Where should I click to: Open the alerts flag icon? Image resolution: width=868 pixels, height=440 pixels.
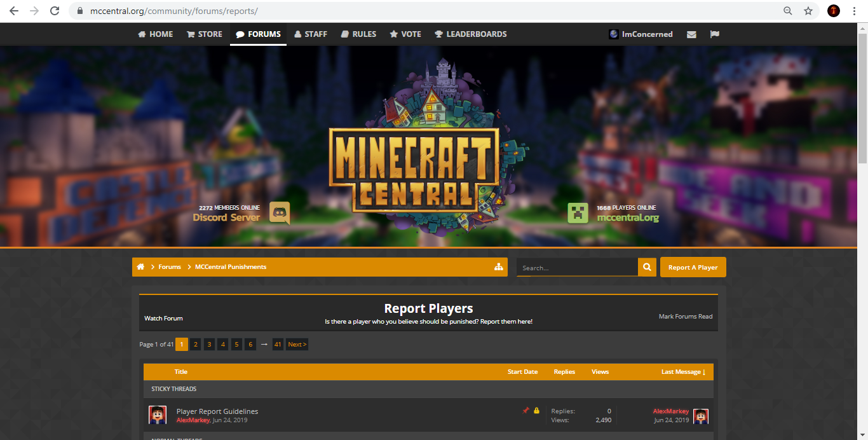(x=714, y=34)
